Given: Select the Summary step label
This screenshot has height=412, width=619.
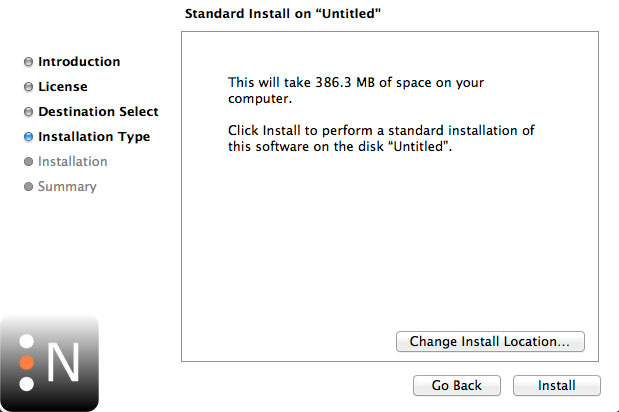Looking at the screenshot, I should point(67,187).
